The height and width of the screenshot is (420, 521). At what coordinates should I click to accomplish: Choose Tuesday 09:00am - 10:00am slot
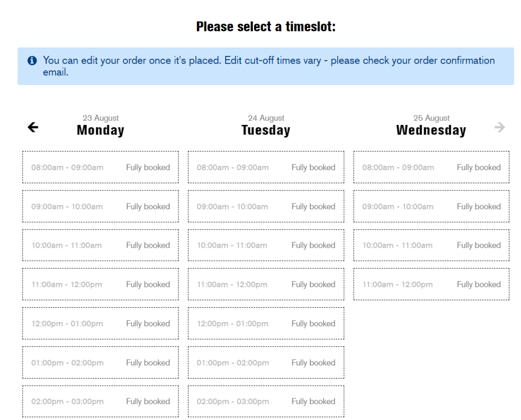(x=266, y=206)
